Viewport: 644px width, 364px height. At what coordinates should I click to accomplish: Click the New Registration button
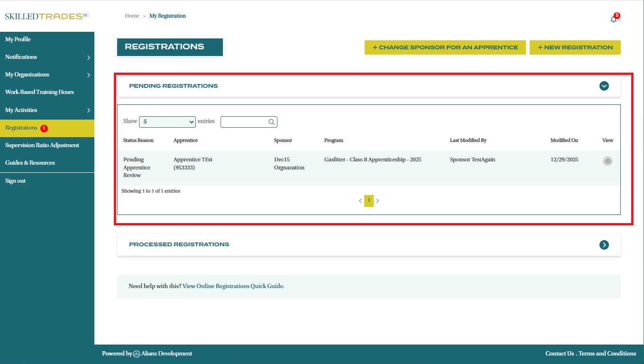tap(575, 47)
